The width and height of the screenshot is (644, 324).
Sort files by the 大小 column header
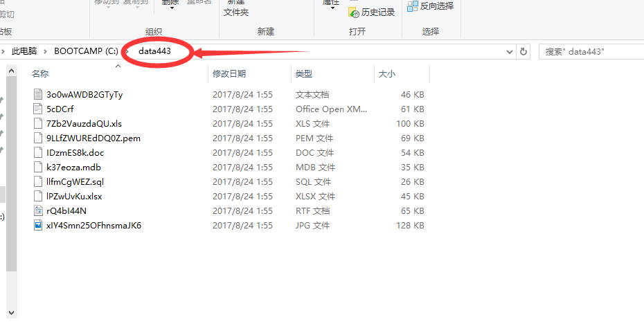[386, 74]
